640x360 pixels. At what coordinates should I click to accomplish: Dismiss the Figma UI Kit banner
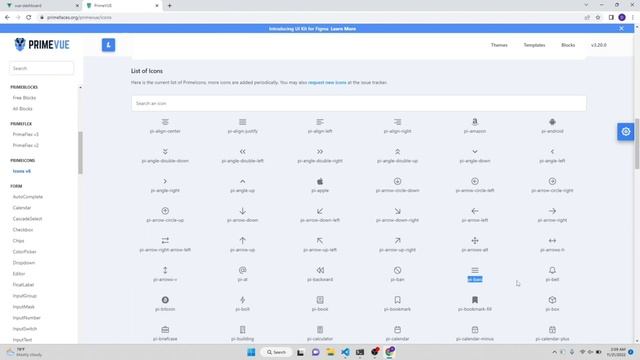coord(621,29)
